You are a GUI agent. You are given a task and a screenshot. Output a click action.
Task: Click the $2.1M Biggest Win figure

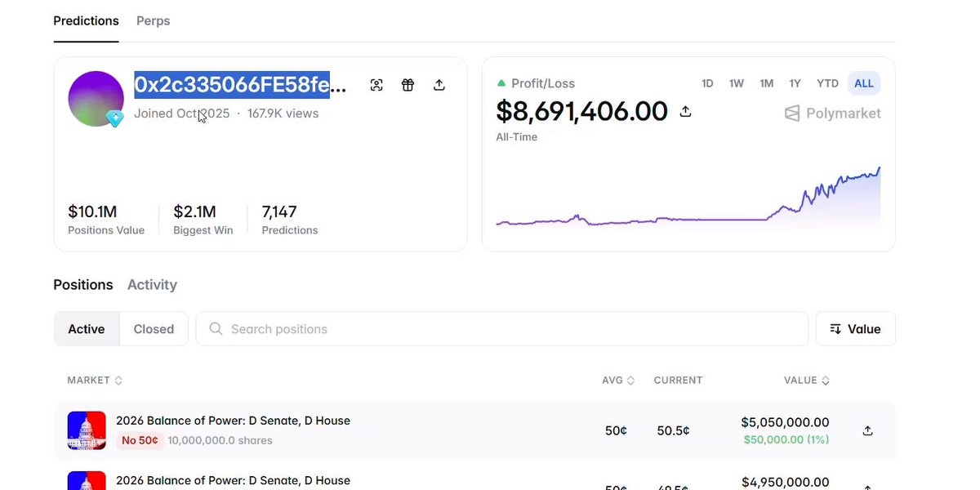click(x=194, y=212)
